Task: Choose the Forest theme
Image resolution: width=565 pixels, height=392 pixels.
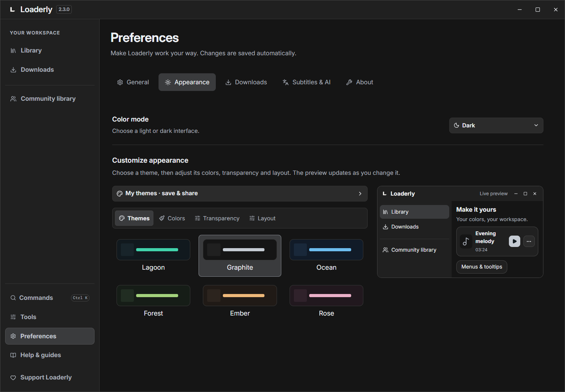Action: (x=153, y=302)
